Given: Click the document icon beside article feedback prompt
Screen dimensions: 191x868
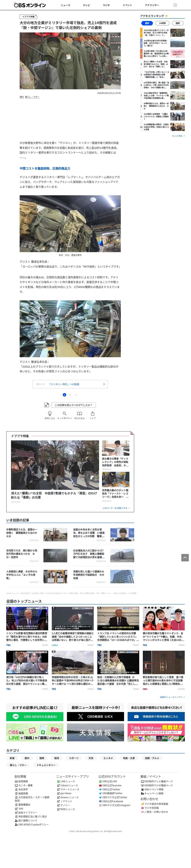Looking at the screenshot, I should click(47, 405).
